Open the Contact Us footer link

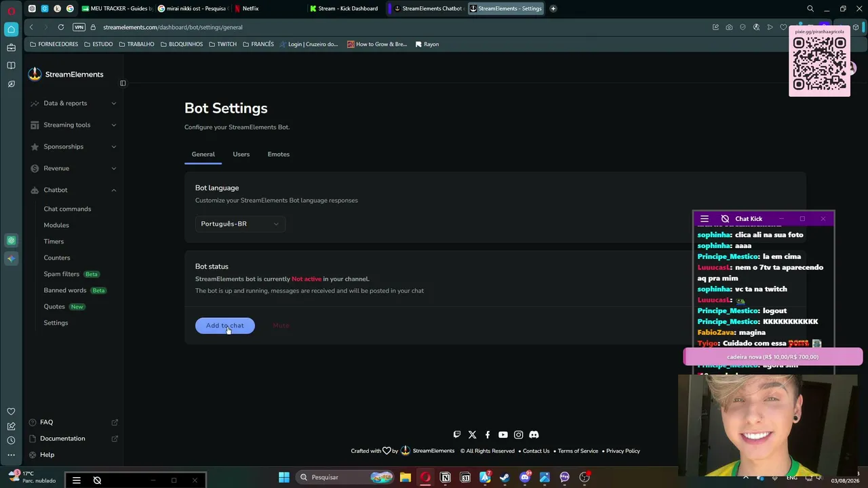tap(536, 451)
